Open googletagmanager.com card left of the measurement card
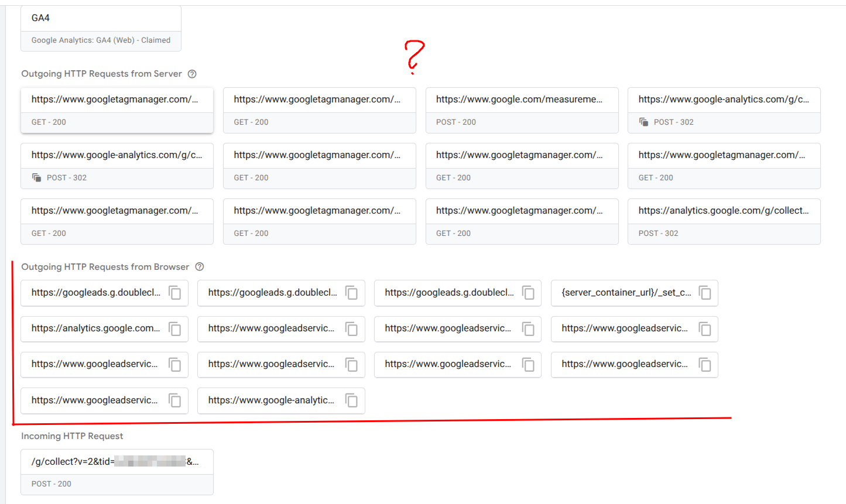Screen dimensions: 846x504 pyautogui.click(x=320, y=110)
